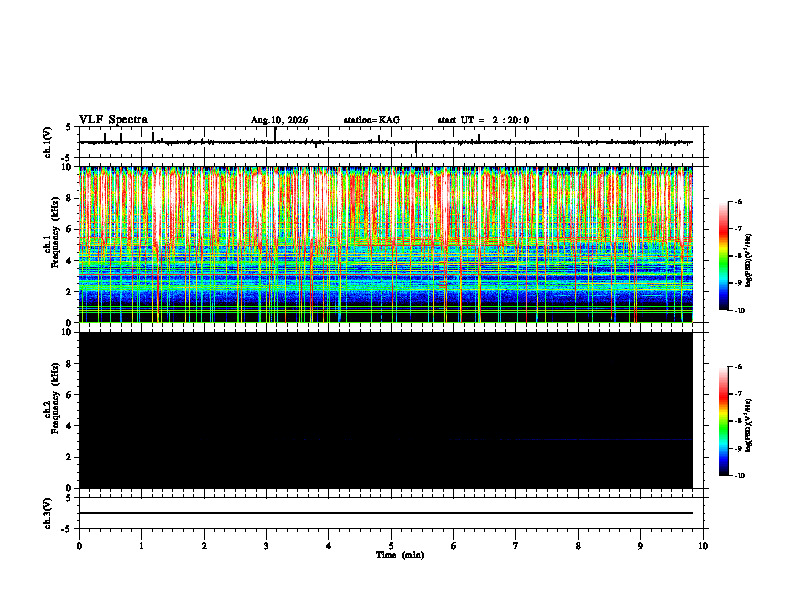Click the start UT time header text
This screenshot has width=792, height=612.
pyautogui.click(x=483, y=120)
